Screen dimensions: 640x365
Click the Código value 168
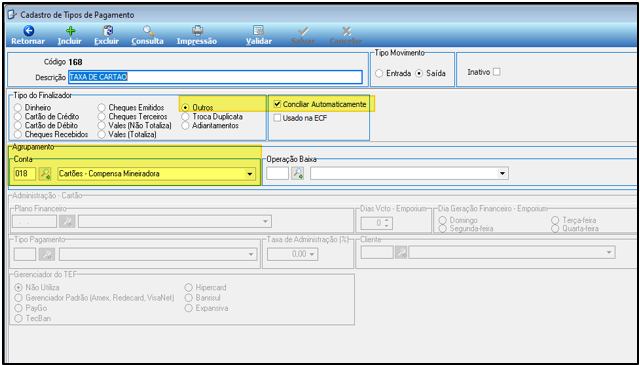(75, 62)
